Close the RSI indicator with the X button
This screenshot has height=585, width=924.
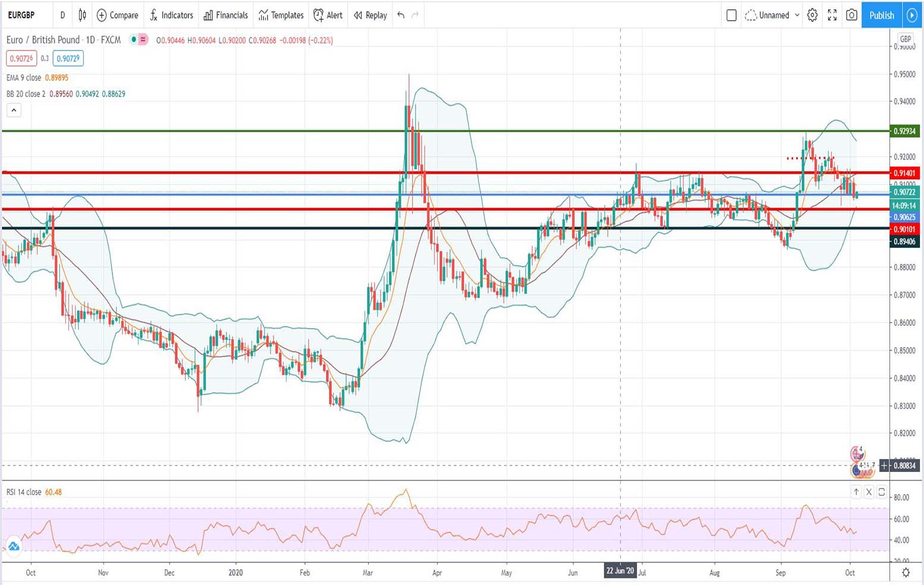(x=869, y=492)
